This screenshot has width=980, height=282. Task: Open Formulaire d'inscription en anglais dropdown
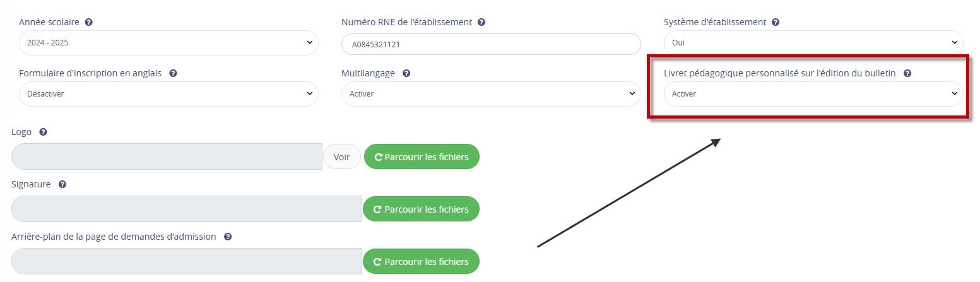(x=168, y=94)
